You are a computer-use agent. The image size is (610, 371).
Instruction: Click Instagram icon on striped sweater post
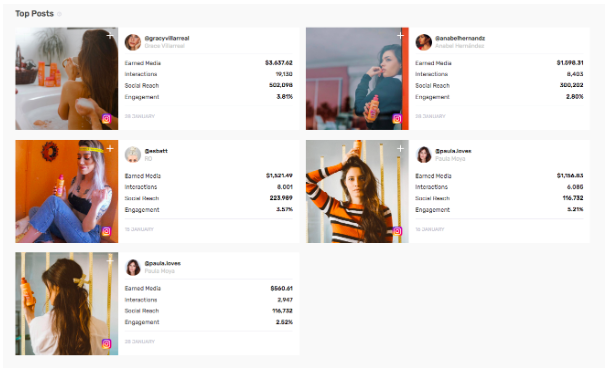[397, 231]
